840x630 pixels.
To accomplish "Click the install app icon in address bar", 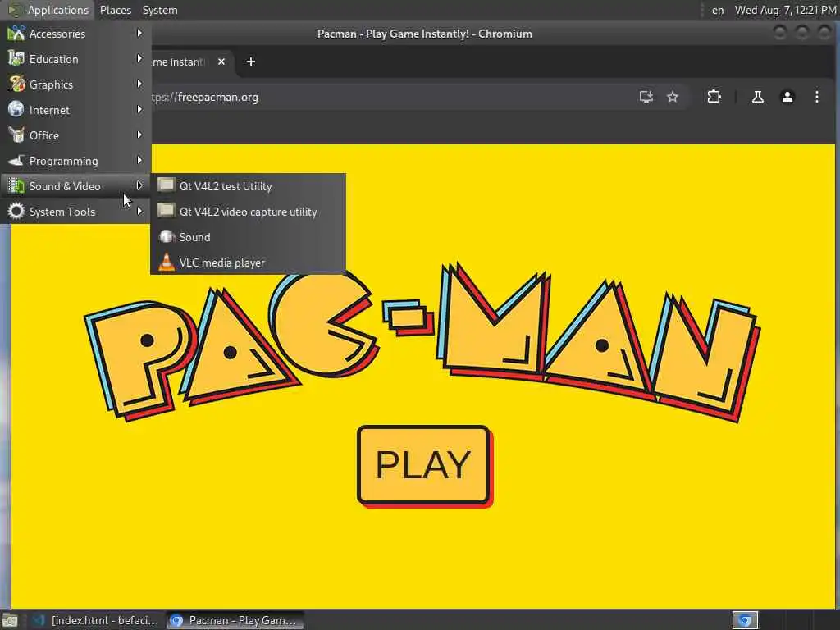I will [646, 97].
